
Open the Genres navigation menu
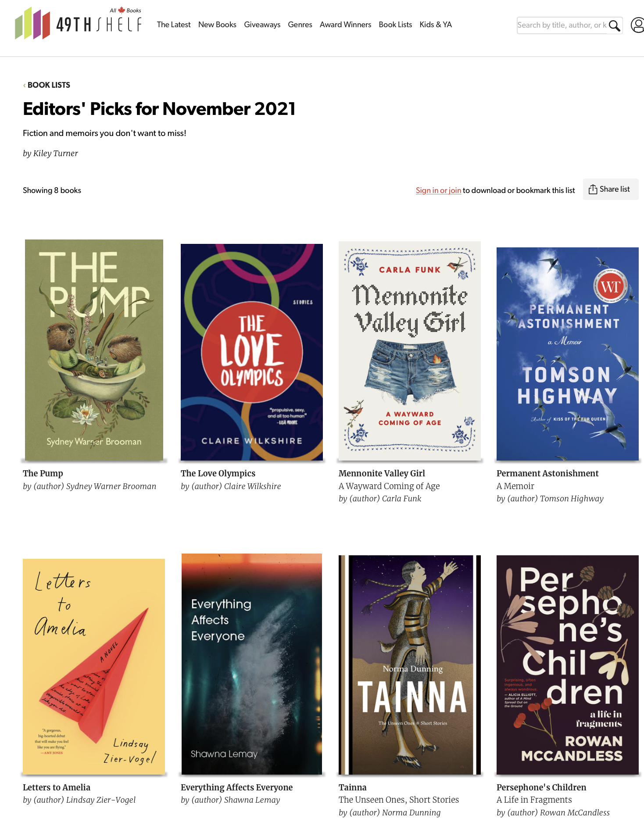coord(300,25)
